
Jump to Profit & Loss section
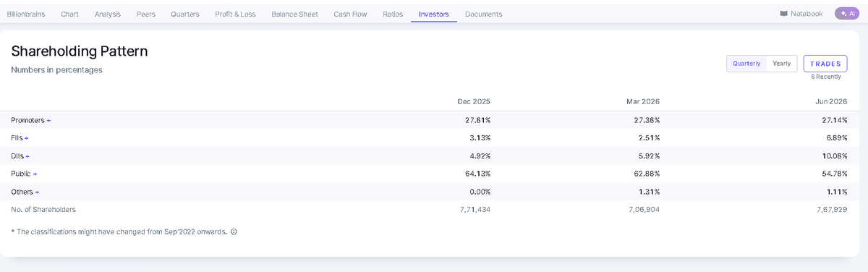pyautogui.click(x=235, y=14)
